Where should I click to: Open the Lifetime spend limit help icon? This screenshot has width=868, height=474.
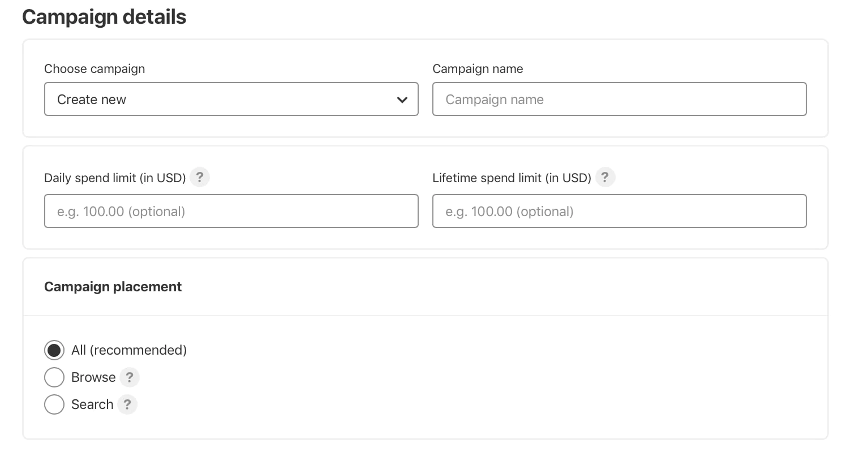coord(605,178)
